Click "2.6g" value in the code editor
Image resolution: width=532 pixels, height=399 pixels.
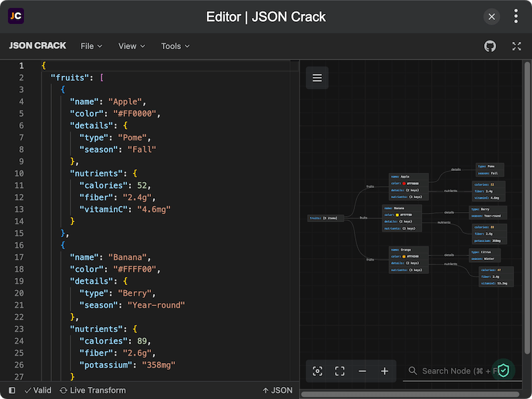(137, 353)
